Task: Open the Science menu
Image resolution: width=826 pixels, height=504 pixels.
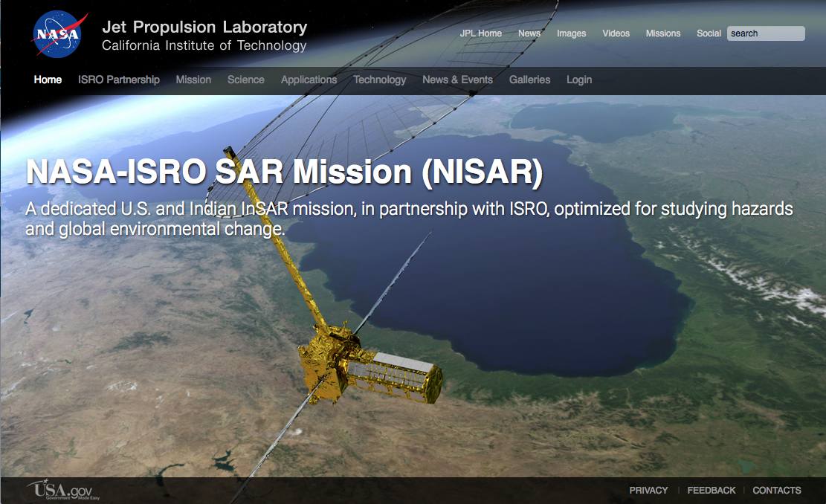Action: (x=246, y=80)
